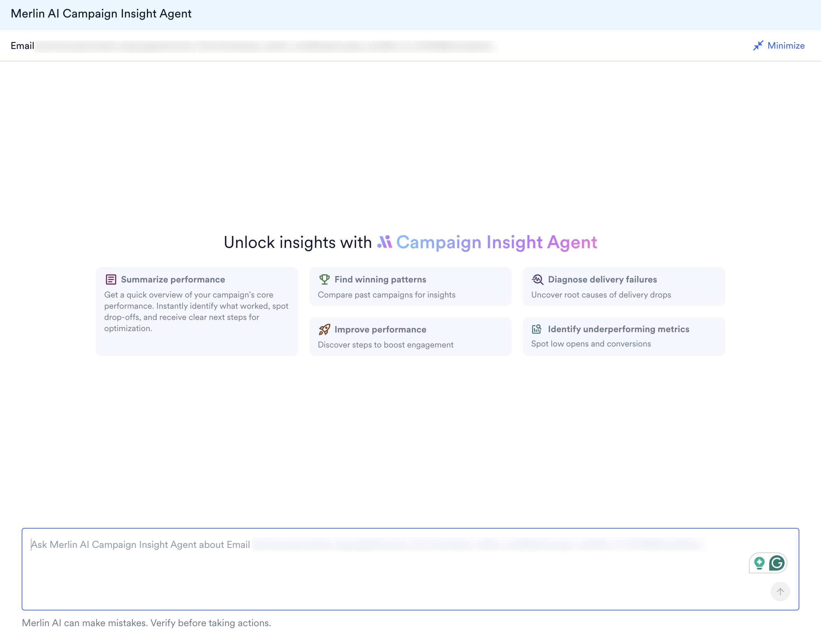This screenshot has width=821, height=644.
Task: Click the Minimize link text
Action: tap(786, 45)
